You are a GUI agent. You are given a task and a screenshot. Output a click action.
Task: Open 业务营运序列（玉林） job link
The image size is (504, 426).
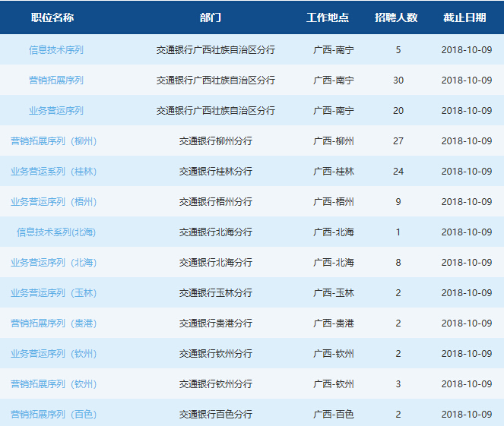[54, 293]
